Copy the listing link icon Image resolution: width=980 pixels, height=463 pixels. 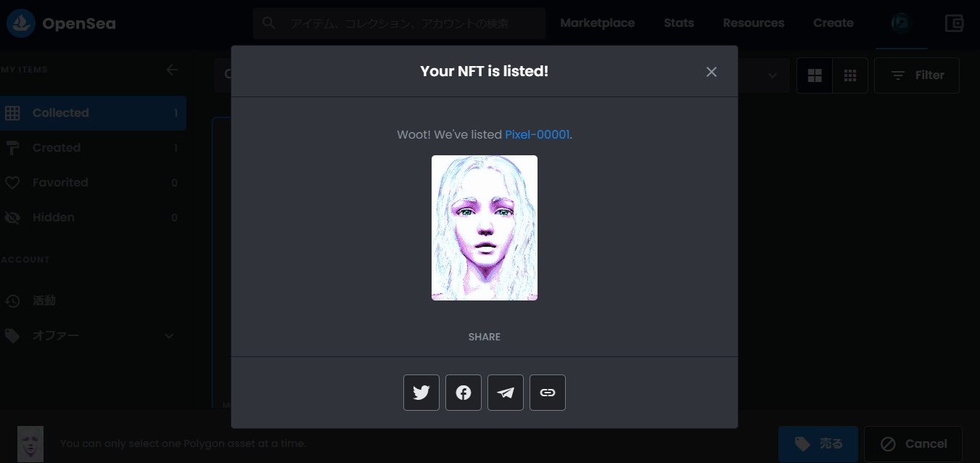click(x=548, y=393)
